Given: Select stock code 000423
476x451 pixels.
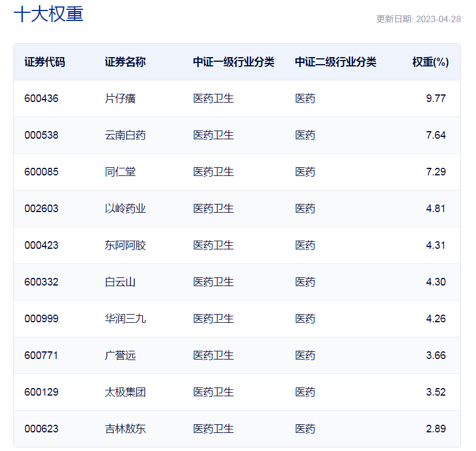Looking at the screenshot, I should coord(41,245).
